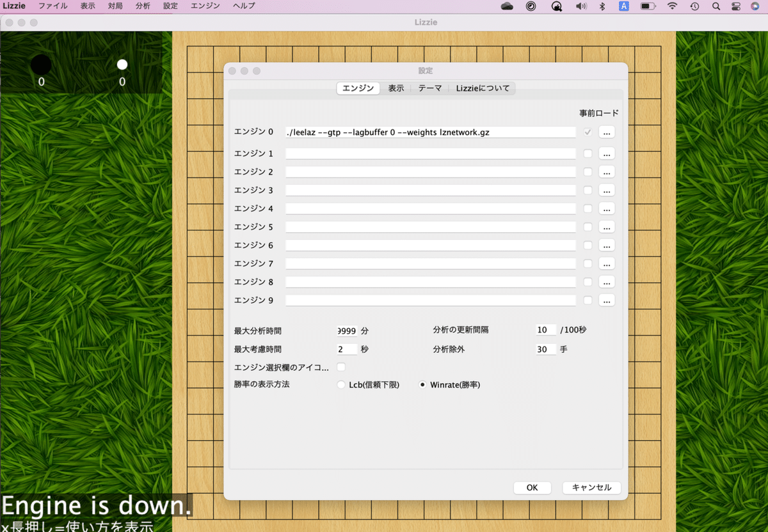
Task: Click the black stone captures indicator
Action: coord(41,65)
